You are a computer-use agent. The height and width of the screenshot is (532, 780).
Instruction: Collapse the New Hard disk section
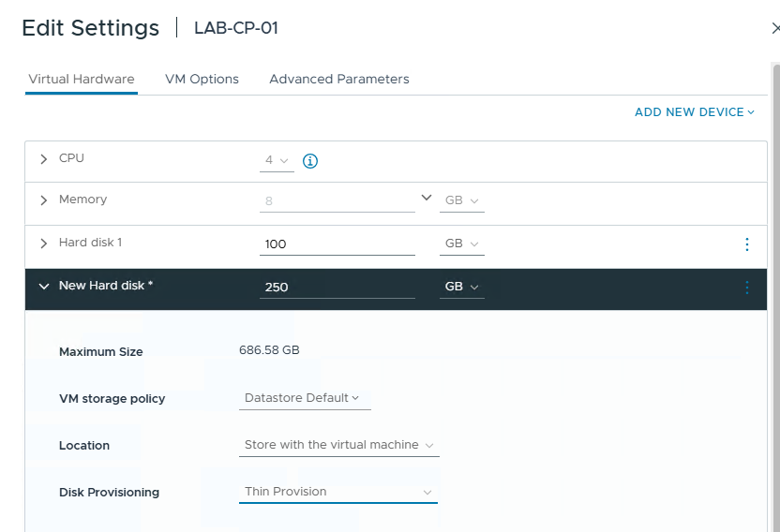pyautogui.click(x=43, y=287)
